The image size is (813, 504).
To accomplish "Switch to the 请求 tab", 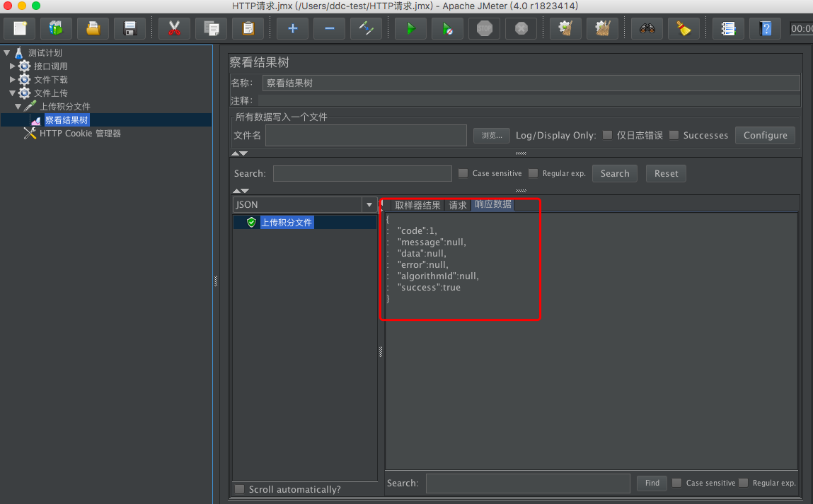I will point(457,205).
